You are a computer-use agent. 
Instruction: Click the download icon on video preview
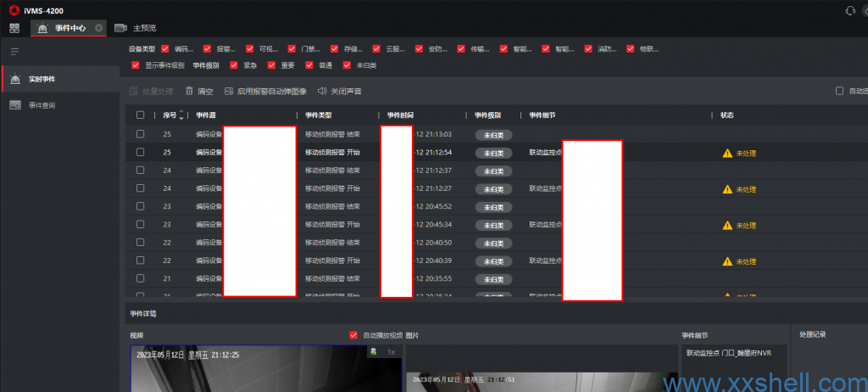373,351
